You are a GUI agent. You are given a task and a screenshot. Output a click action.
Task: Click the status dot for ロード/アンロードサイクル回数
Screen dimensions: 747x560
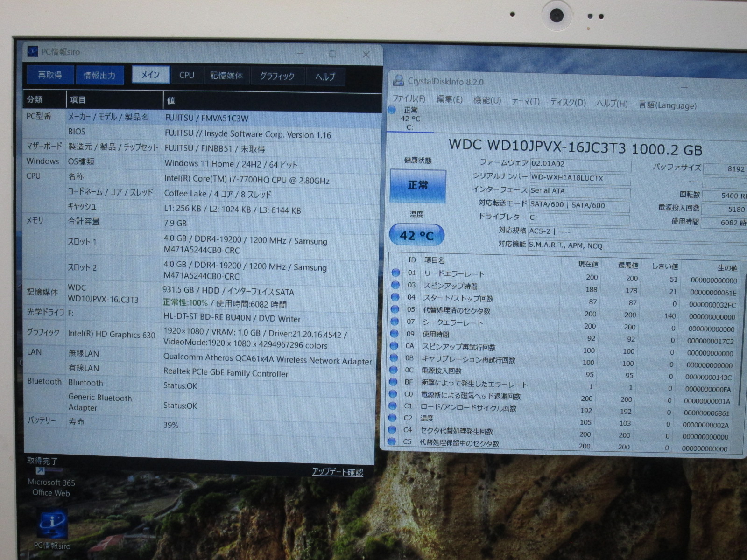pyautogui.click(x=393, y=406)
